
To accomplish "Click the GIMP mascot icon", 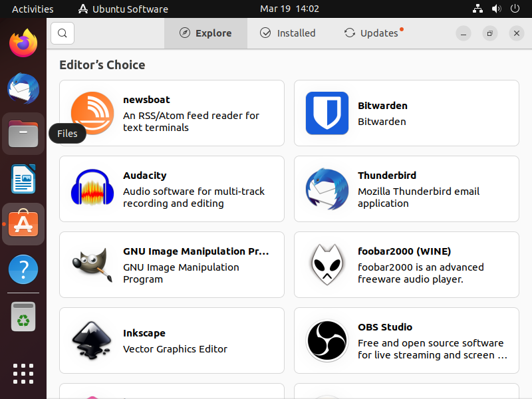I will [x=92, y=265].
